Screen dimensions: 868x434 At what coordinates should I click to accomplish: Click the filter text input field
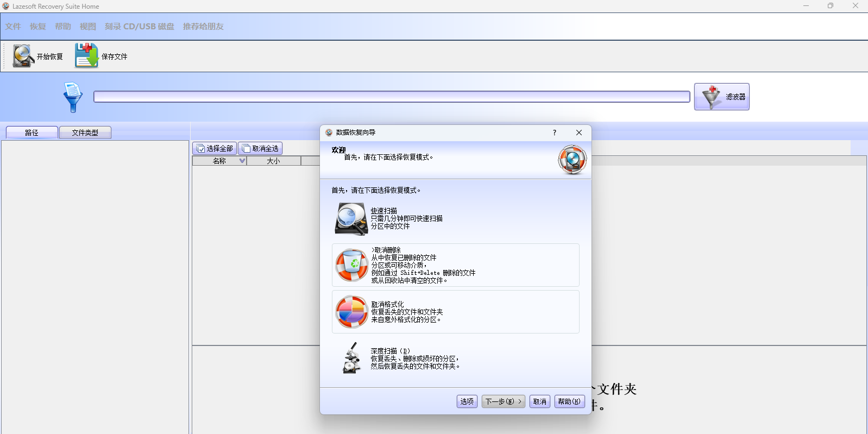[392, 97]
